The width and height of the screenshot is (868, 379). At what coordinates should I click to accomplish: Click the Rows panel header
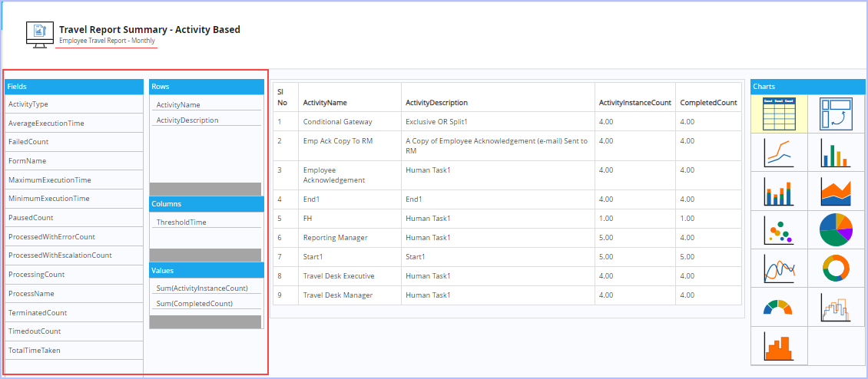[x=207, y=87]
